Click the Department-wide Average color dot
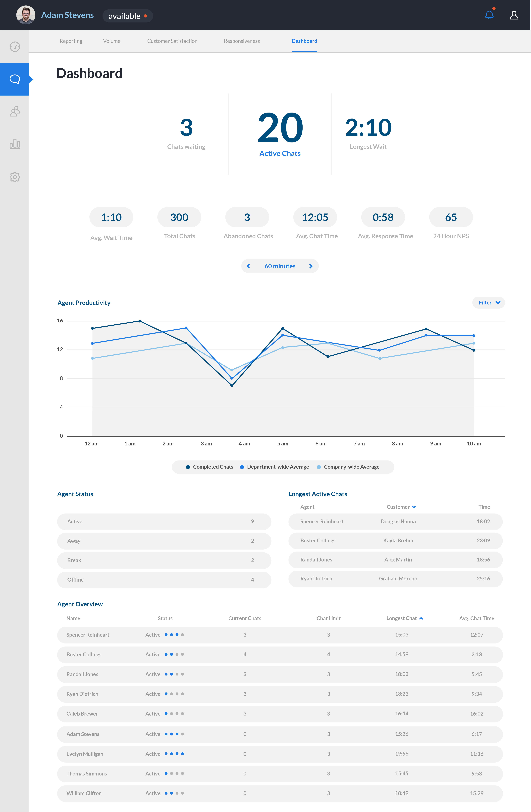 point(242,467)
